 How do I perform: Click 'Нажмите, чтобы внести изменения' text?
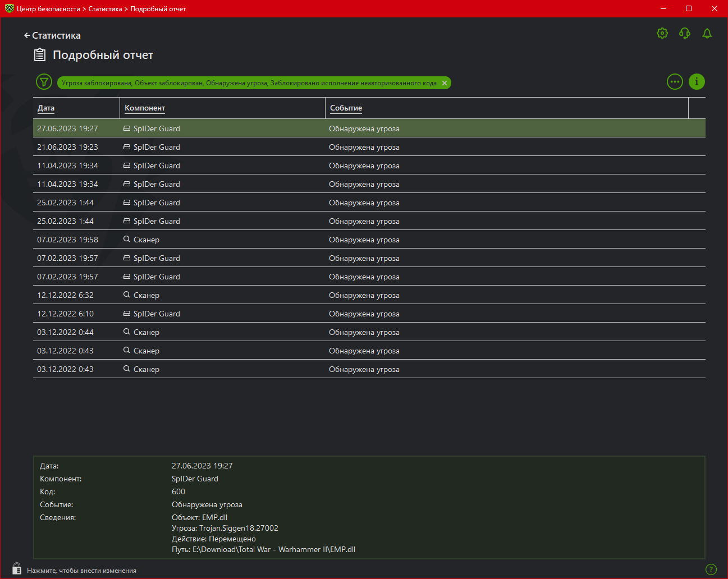coord(82,571)
